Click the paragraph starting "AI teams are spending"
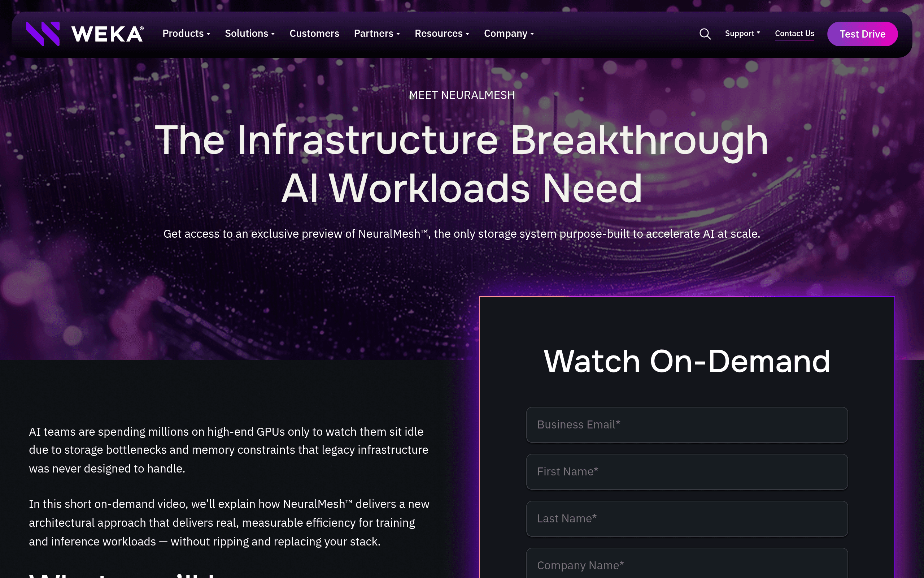This screenshot has width=924, height=578. (229, 450)
